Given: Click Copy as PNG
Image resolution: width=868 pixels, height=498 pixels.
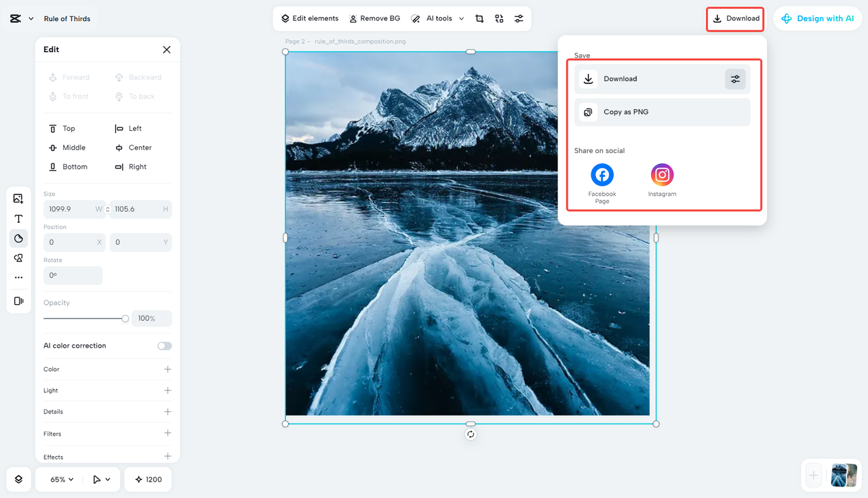Looking at the screenshot, I should (661, 112).
